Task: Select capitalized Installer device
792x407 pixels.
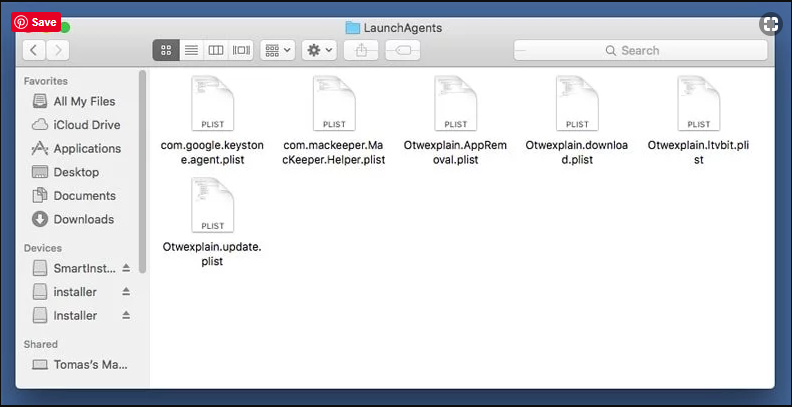Action: tap(64, 316)
